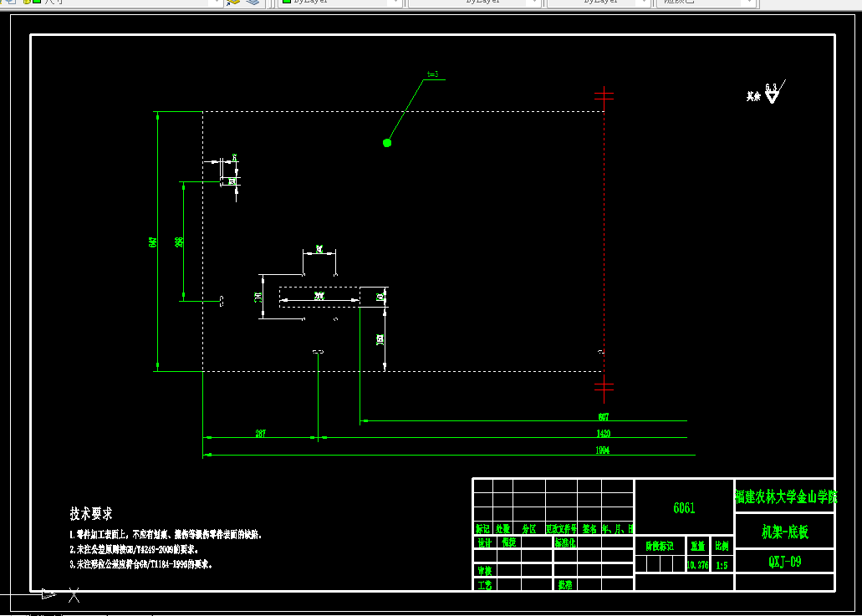The image size is (862, 616).
Task: Click the stacked layers icon in the toolbar
Action: 252,3
